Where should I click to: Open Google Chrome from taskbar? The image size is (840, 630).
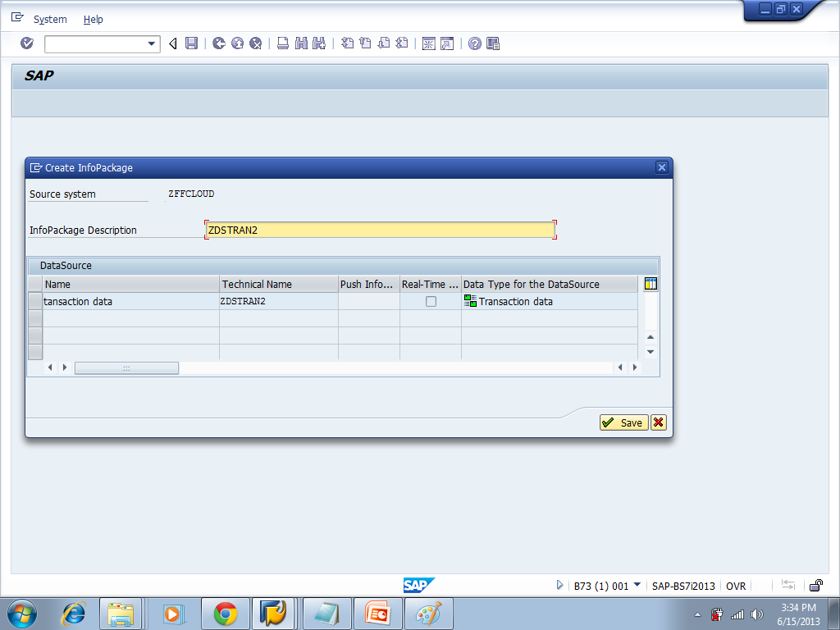(x=226, y=614)
